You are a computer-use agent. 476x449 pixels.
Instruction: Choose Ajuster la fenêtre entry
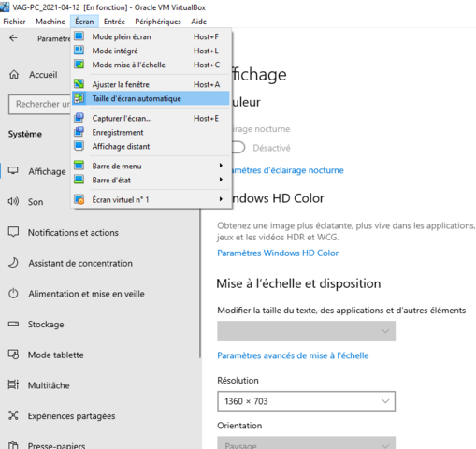(151, 84)
